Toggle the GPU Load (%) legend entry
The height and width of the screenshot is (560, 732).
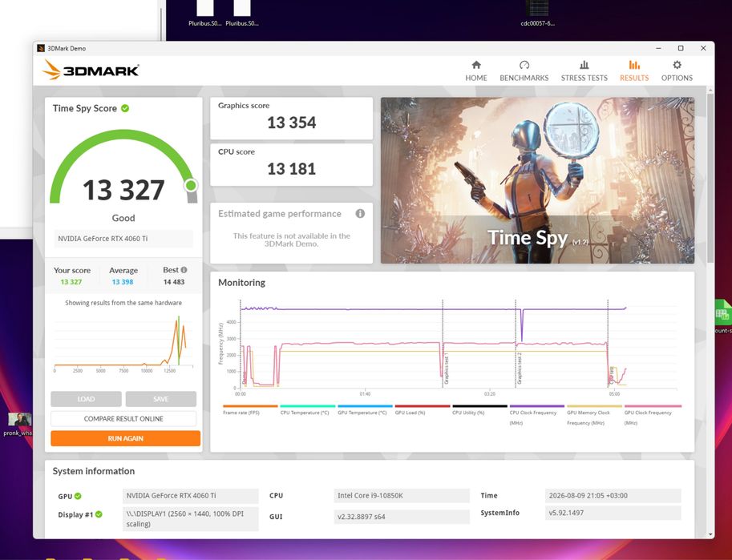(x=422, y=410)
